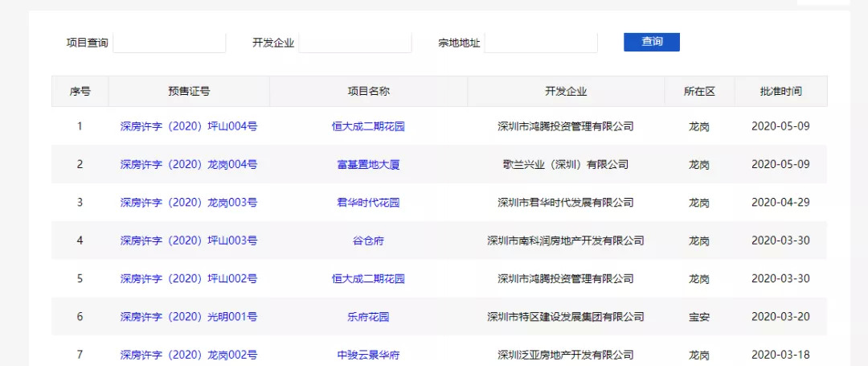
Task: Click the 项目查询 input field
Action: coord(170,43)
